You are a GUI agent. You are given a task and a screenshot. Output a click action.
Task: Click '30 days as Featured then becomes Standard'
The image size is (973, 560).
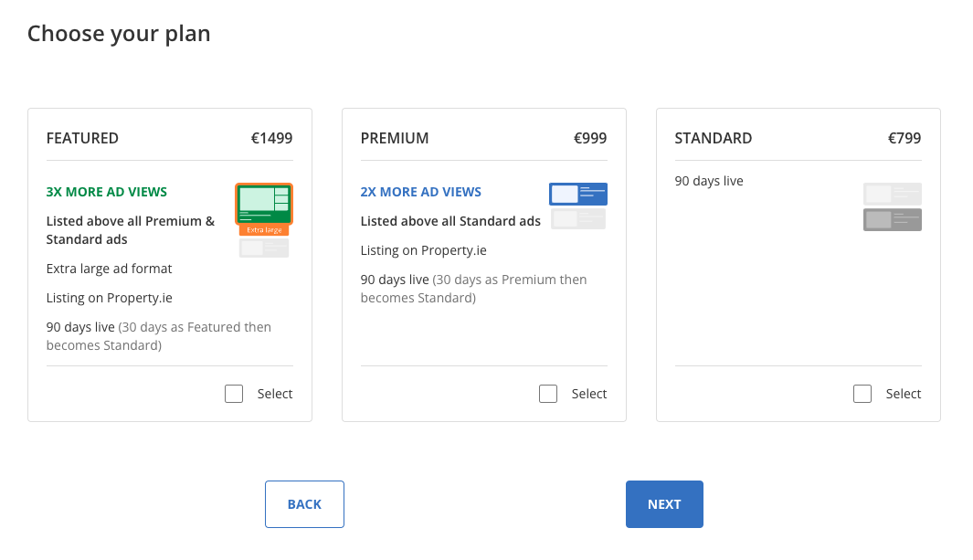coord(159,336)
